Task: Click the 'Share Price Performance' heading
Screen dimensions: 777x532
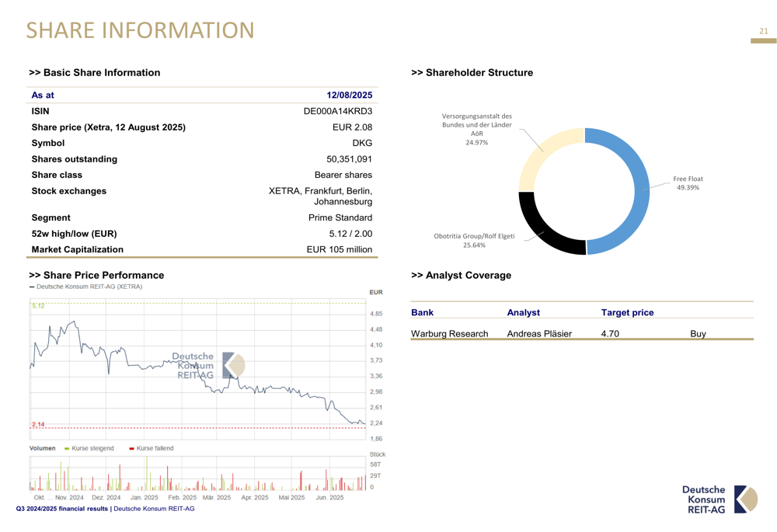Action: point(96,276)
